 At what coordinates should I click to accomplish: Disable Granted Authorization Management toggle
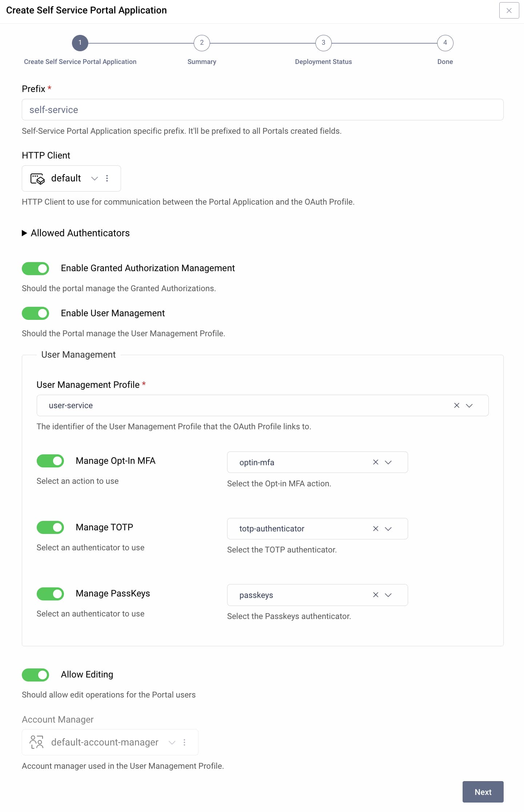[36, 269]
